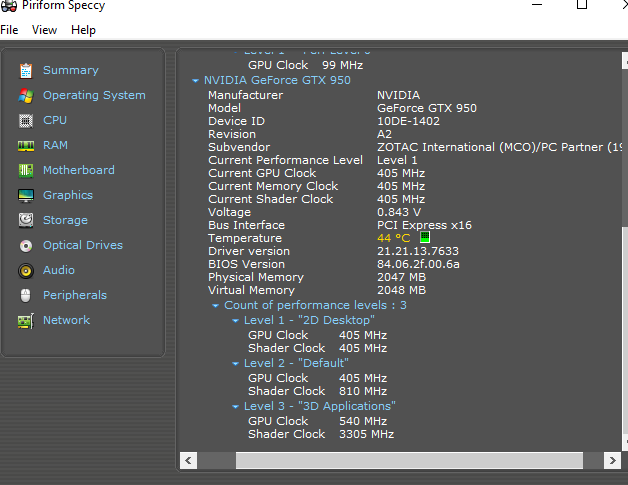The height and width of the screenshot is (485, 628).
Task: Open the Optical Drives section label
Action: [83, 245]
